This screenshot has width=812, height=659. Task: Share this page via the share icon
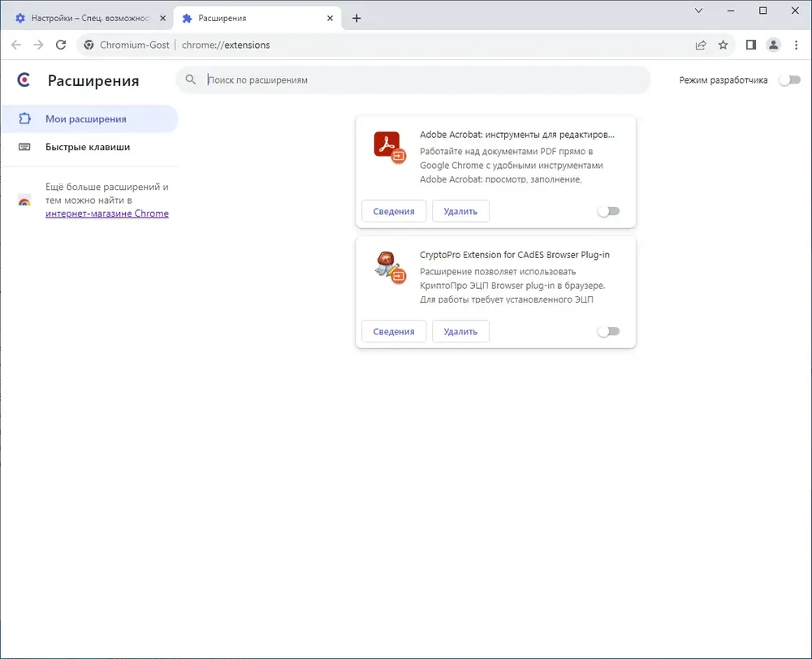coord(701,45)
